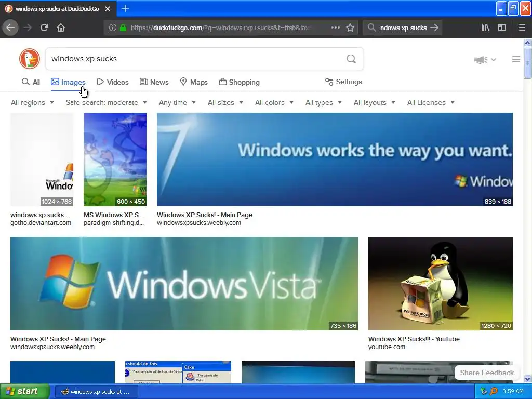Run search with the magnifier icon in the DuckDuckGo box
The width and height of the screenshot is (532, 399).
(351, 59)
